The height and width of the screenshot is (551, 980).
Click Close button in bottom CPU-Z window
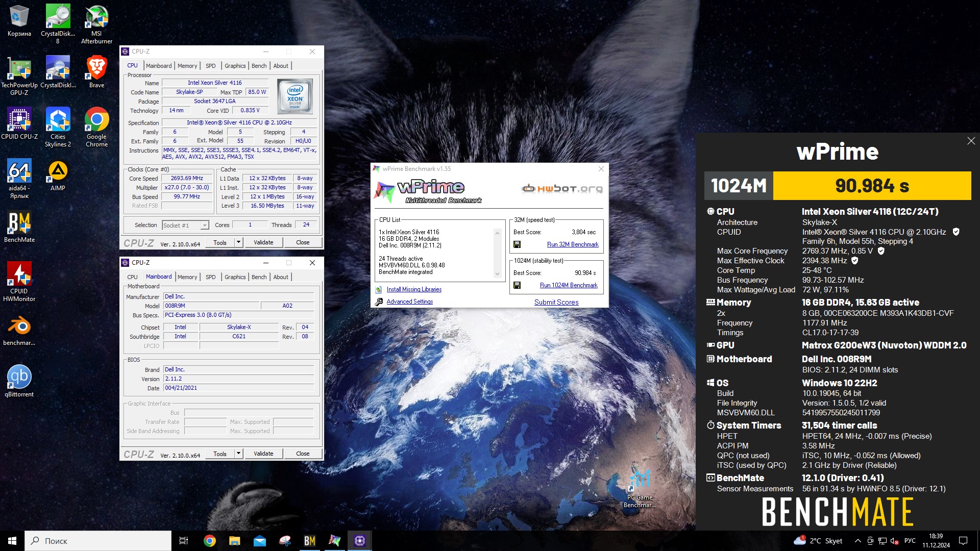click(303, 454)
